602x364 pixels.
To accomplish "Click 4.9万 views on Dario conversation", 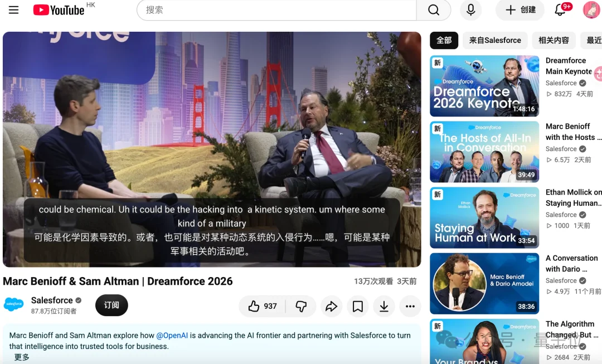I will [562, 292].
